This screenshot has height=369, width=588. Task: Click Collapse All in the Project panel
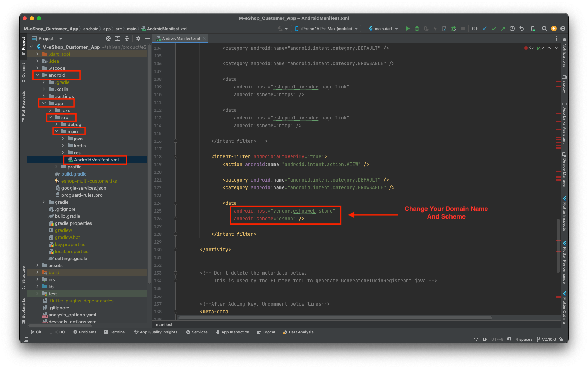pyautogui.click(x=127, y=38)
